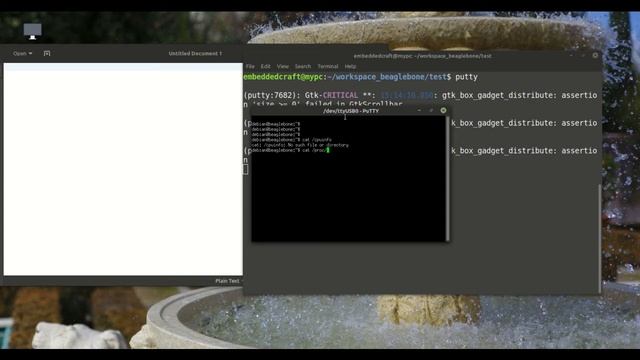Screen dimensions: 640x360
Task: Open the terminal File menu
Action: pyautogui.click(x=250, y=66)
